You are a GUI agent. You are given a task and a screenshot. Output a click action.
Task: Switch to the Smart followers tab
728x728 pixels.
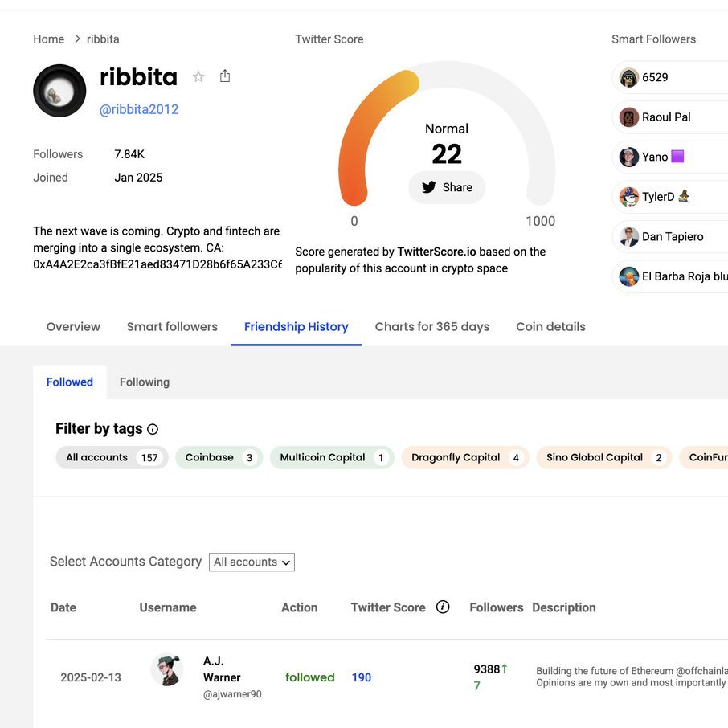[172, 327]
